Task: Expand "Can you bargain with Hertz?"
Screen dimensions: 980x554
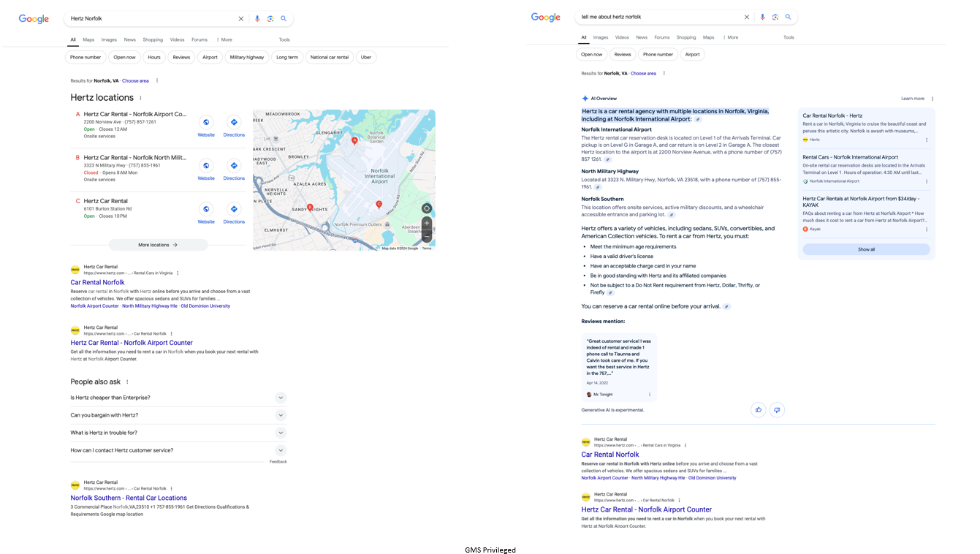Action: click(281, 415)
